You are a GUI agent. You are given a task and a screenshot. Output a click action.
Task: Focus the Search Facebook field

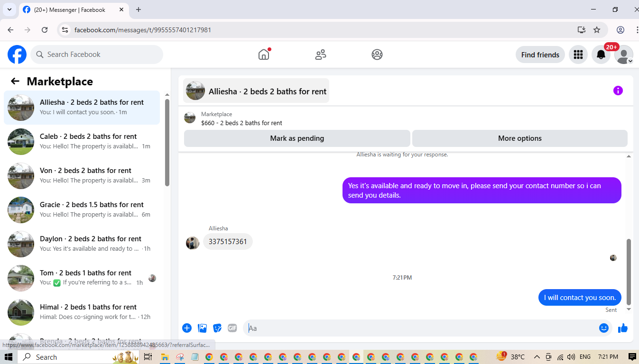click(x=97, y=55)
